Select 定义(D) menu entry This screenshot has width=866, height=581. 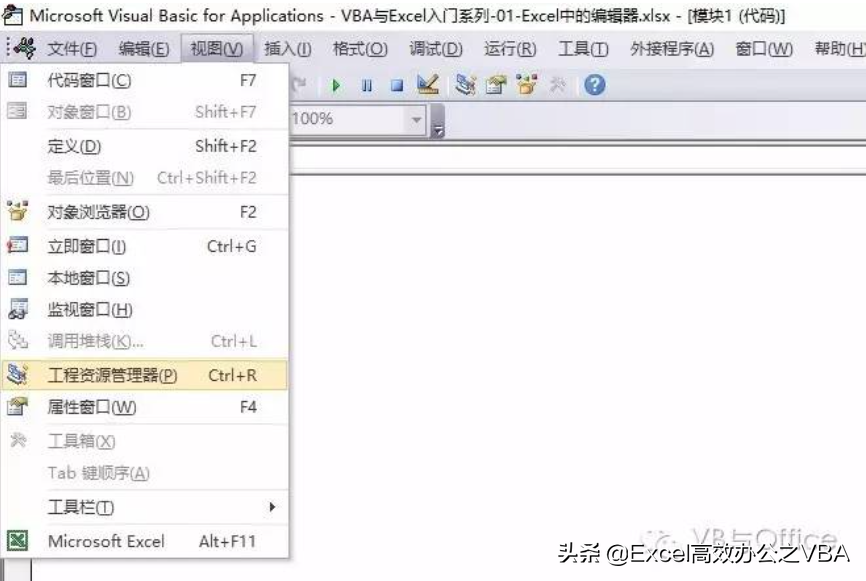145,146
